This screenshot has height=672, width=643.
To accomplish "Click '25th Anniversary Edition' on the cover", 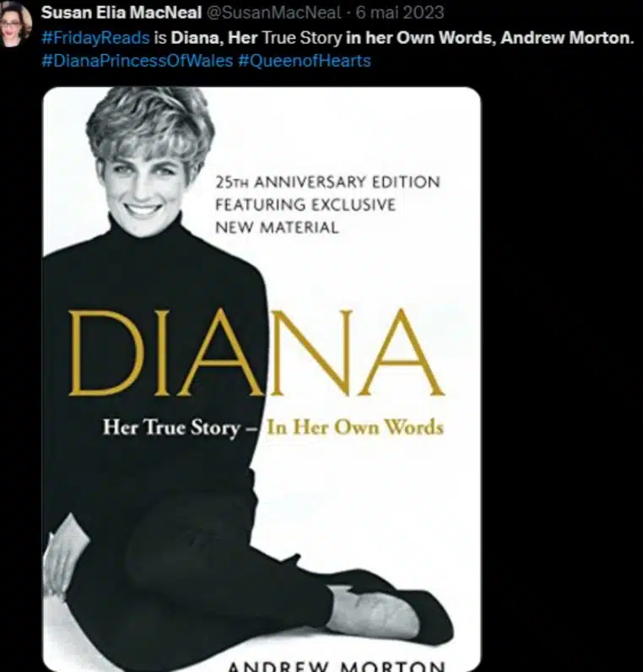I will tap(327, 182).
